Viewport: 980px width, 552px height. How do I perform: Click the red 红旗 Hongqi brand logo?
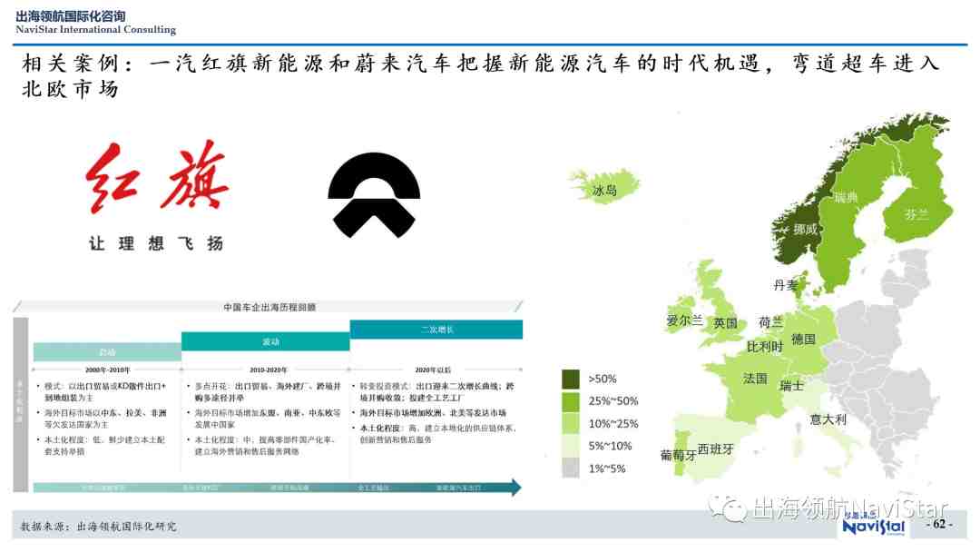click(x=158, y=177)
